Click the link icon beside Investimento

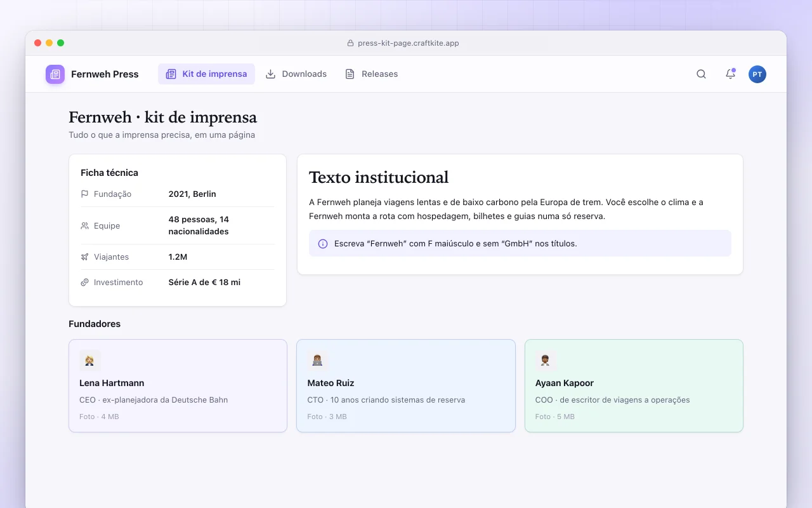point(85,283)
